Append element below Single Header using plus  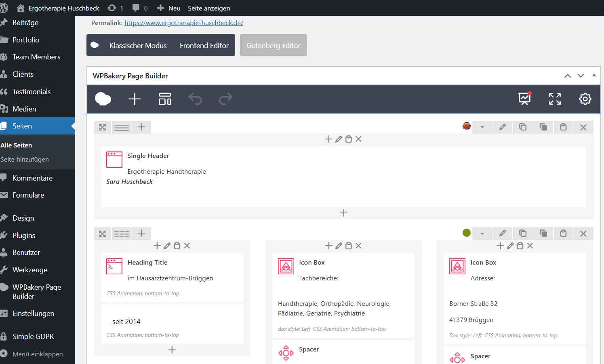coord(343,213)
